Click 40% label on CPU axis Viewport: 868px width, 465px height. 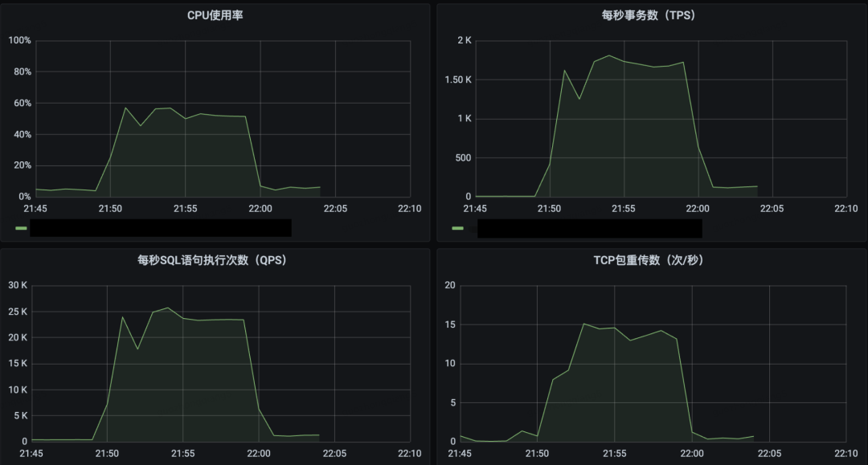click(x=23, y=134)
